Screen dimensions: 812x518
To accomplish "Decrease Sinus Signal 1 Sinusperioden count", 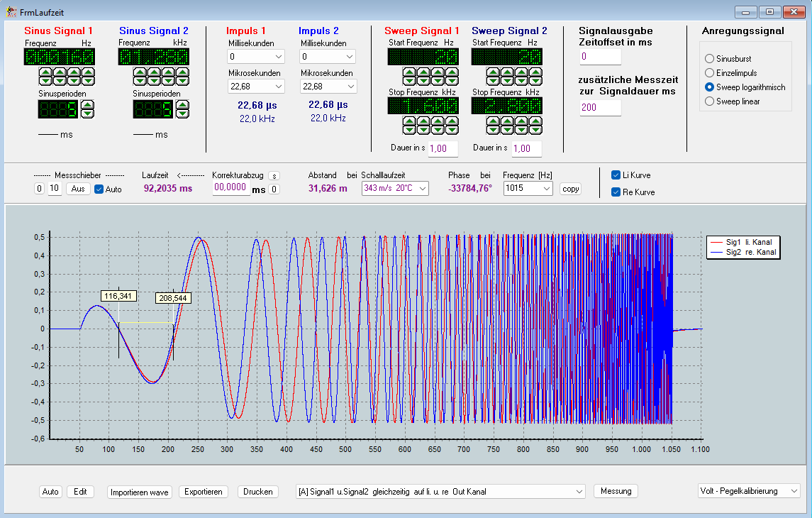I will [x=87, y=114].
